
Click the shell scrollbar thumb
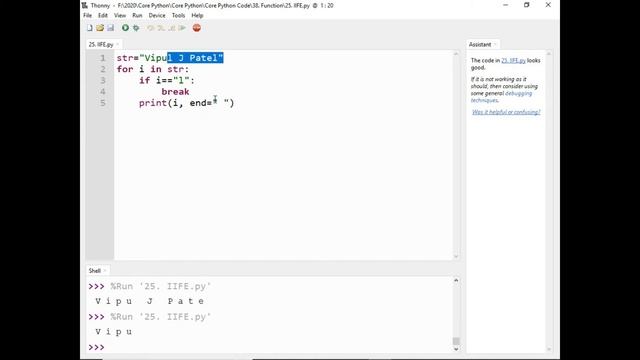click(456, 341)
